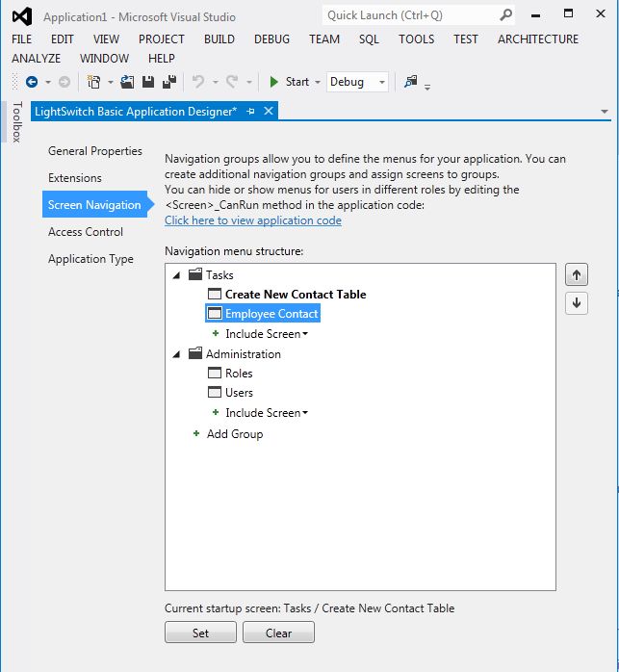The width and height of the screenshot is (619, 672).
Task: Click the Save All toolbar icon
Action: point(169,82)
